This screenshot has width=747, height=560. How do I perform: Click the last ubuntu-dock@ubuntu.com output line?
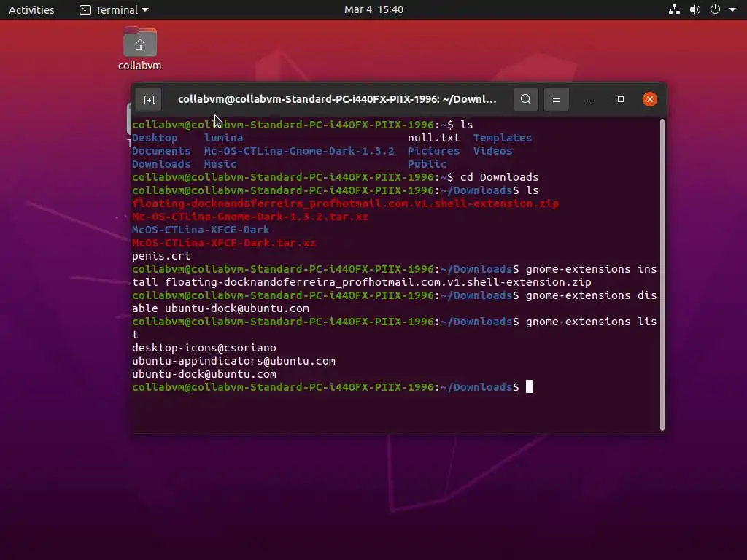[204, 374]
